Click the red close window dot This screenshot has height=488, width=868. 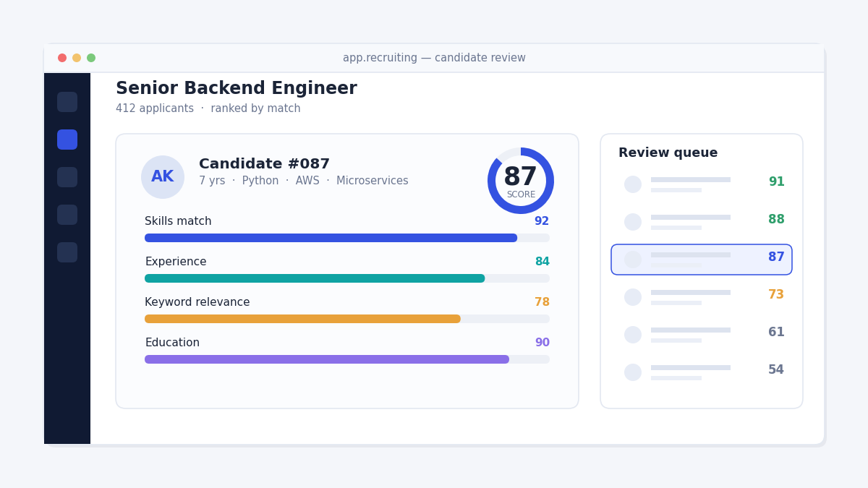62,58
